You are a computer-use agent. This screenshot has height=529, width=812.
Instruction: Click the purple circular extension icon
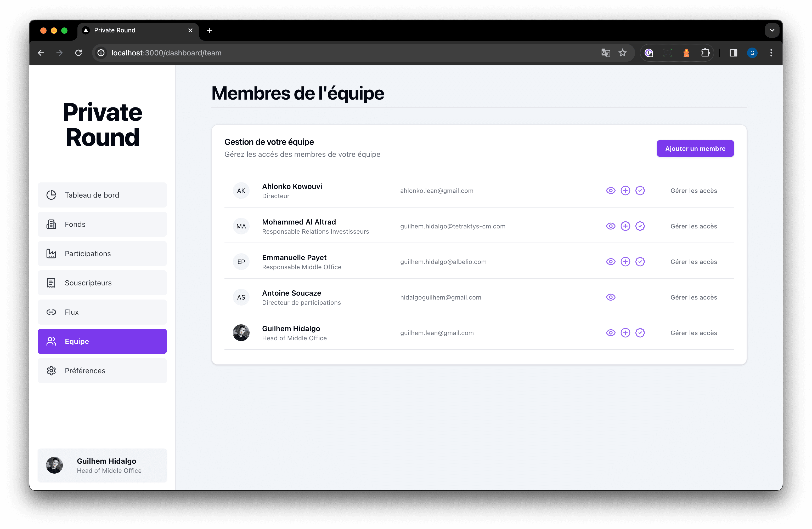point(649,53)
